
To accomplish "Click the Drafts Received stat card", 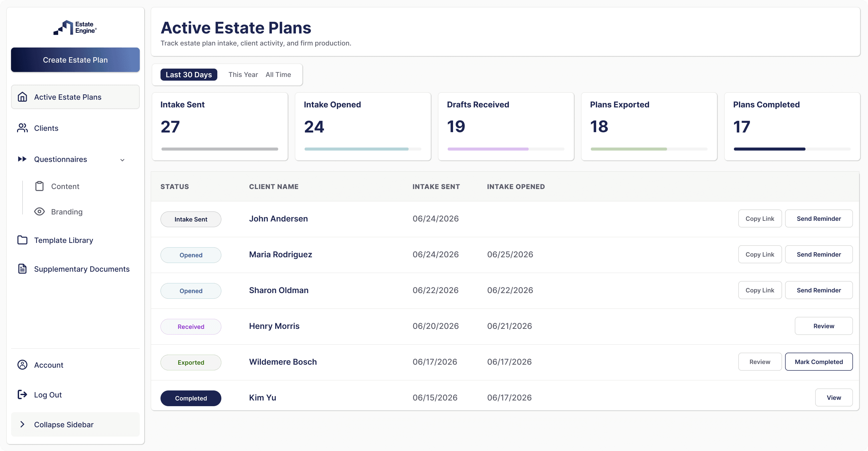I will coord(506,126).
